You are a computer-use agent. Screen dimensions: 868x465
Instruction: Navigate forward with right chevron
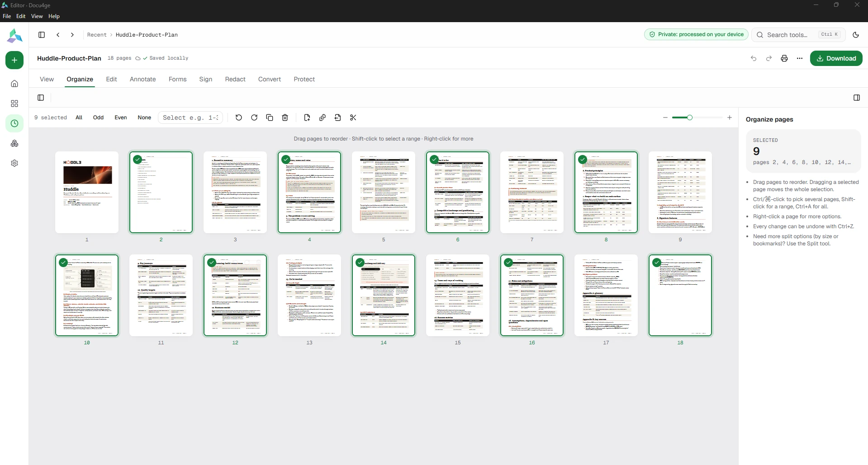[72, 35]
